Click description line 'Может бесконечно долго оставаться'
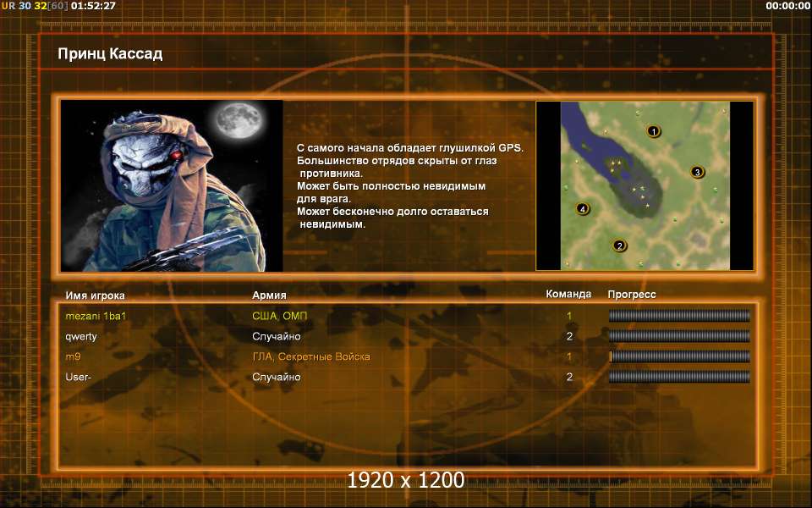This screenshot has width=812, height=508. (392, 212)
